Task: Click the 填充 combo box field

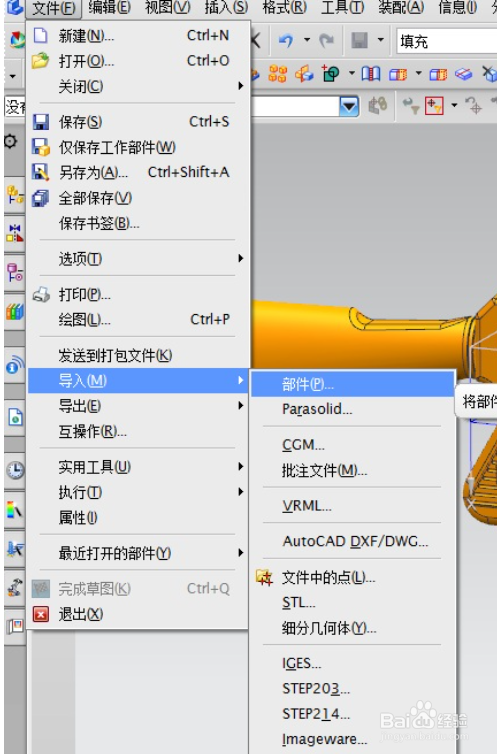Action: pos(446,41)
